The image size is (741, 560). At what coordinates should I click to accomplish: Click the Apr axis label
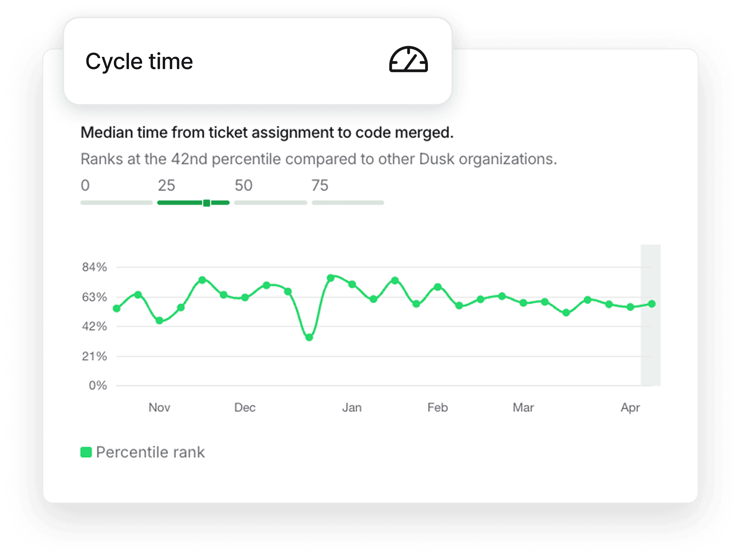[x=630, y=408]
